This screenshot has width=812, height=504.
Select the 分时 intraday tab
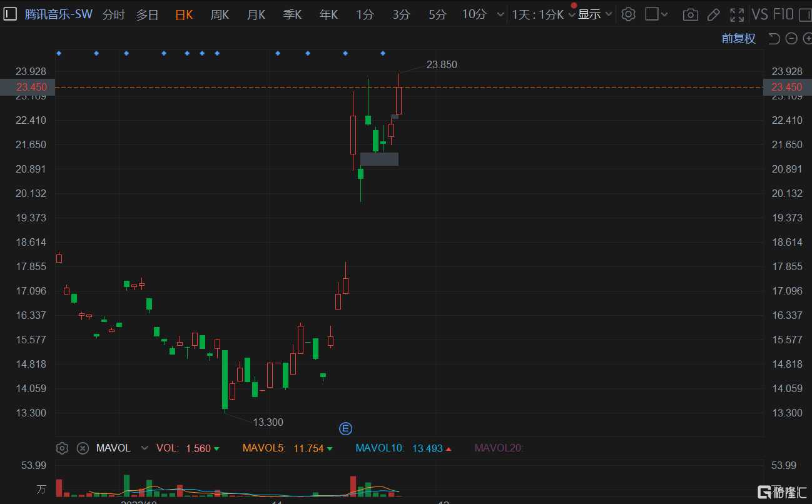(113, 14)
